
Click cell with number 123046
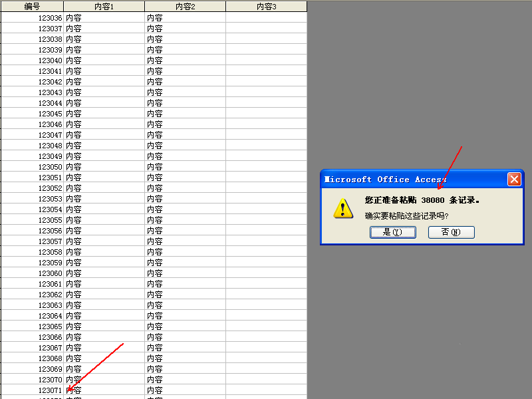(32, 124)
